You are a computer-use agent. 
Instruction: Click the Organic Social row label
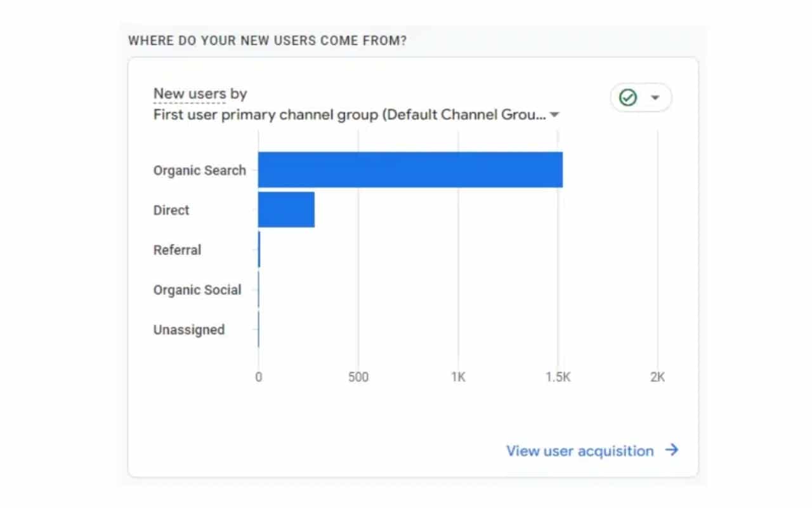point(197,290)
